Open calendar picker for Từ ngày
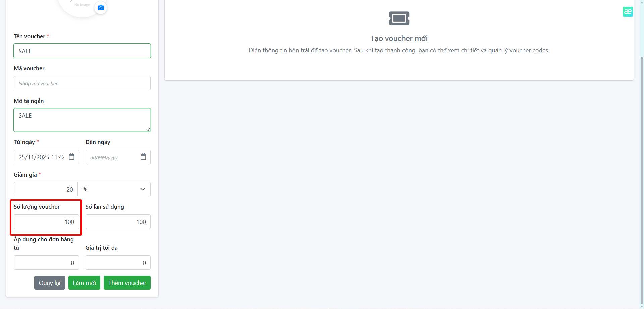644x309 pixels. (x=71, y=157)
